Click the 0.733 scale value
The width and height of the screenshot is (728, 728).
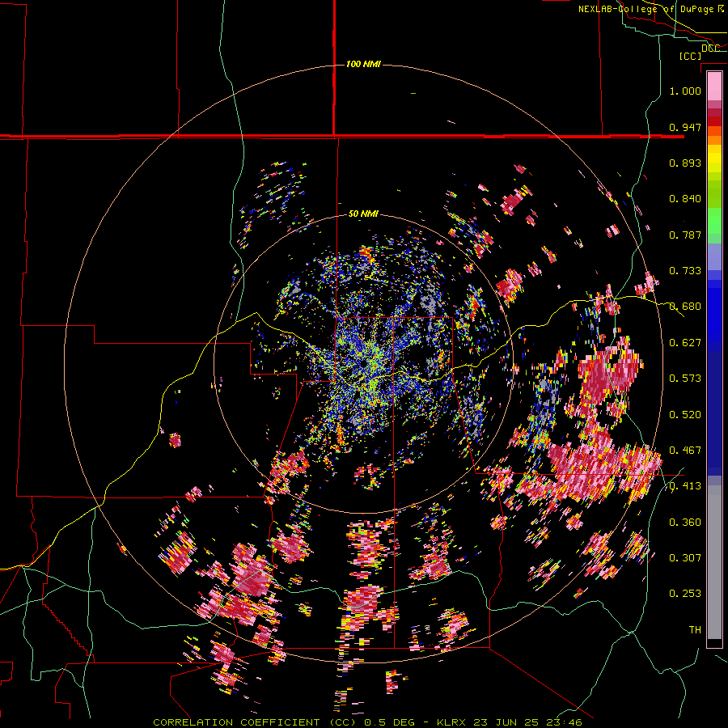tap(685, 271)
